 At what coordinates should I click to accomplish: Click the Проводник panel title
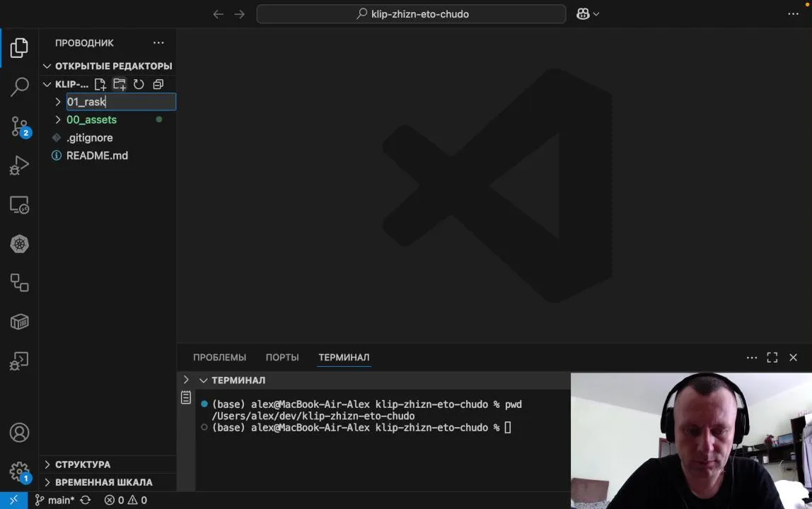tap(84, 43)
